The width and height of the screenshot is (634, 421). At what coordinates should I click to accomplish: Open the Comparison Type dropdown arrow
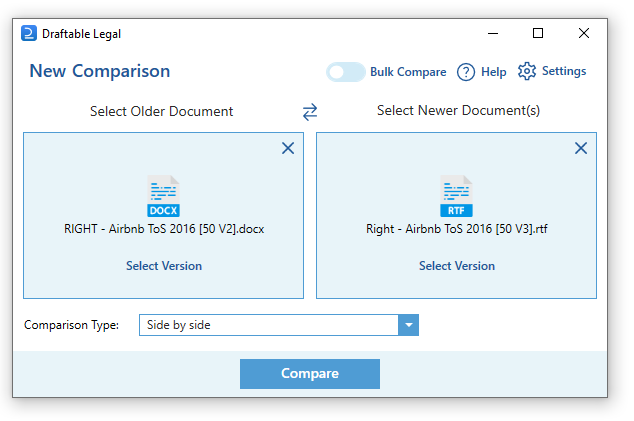(408, 325)
